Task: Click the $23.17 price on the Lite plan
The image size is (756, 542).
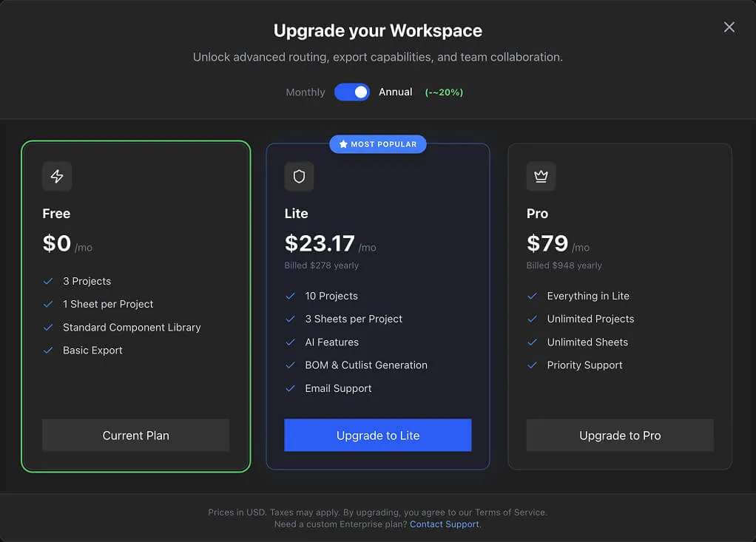Action: coord(320,243)
